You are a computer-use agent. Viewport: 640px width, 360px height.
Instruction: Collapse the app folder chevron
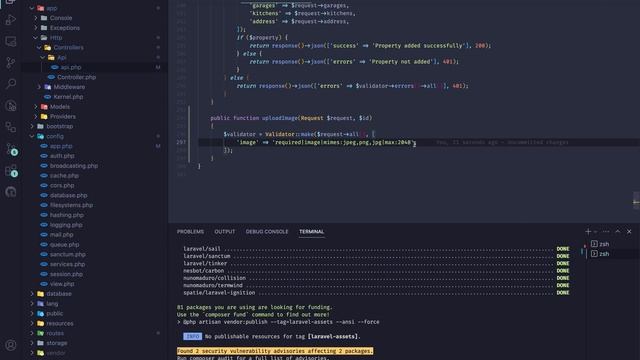[x=32, y=8]
